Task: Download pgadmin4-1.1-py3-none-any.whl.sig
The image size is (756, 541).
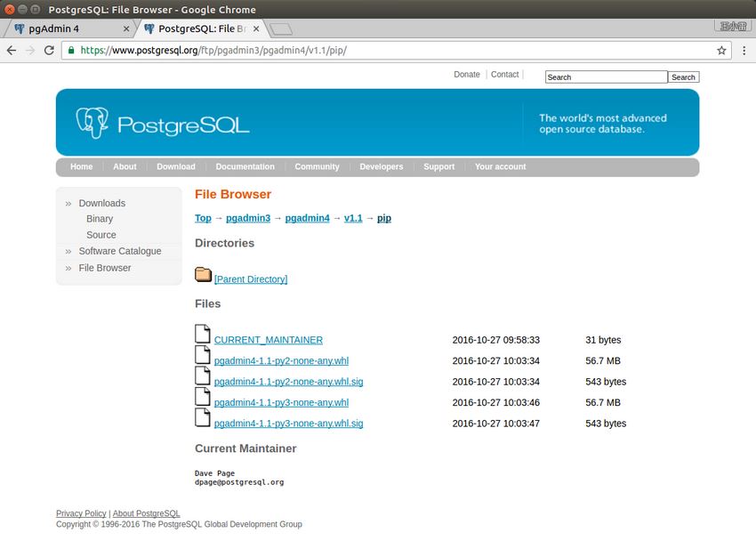Action: click(x=289, y=424)
